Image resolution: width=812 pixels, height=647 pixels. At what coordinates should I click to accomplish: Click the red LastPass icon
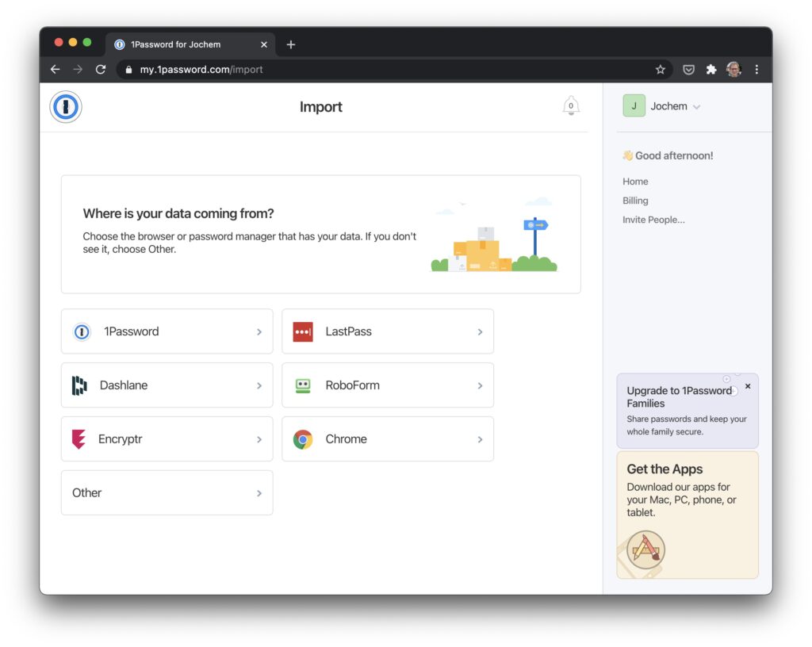(x=303, y=331)
